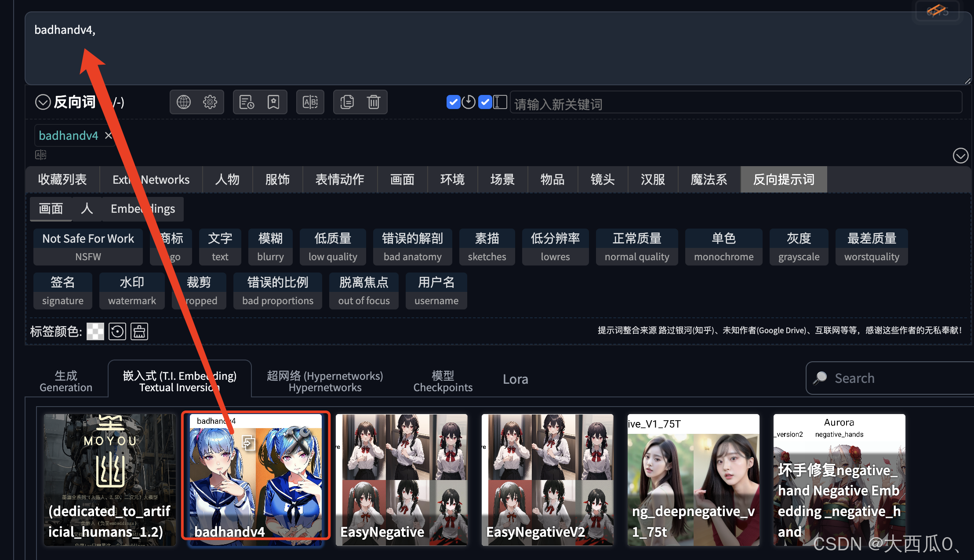Add the bad anatomy tag
This screenshot has width=974, height=560.
click(412, 247)
